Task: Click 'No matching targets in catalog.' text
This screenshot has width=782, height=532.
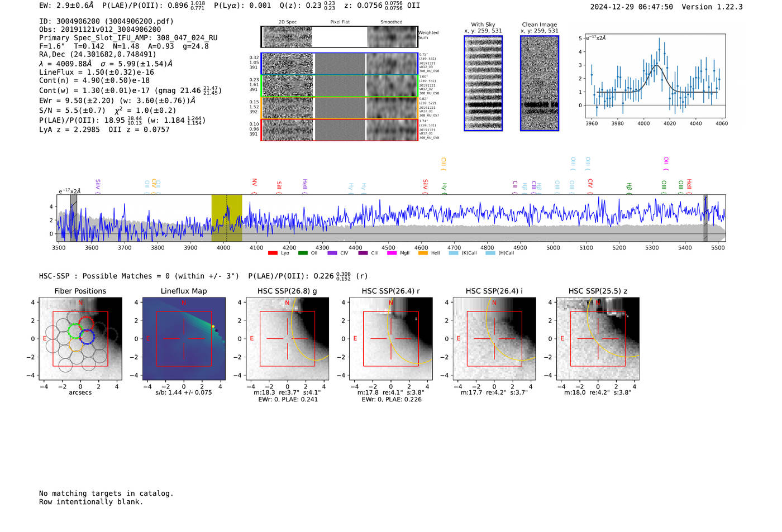Action: tap(106, 493)
